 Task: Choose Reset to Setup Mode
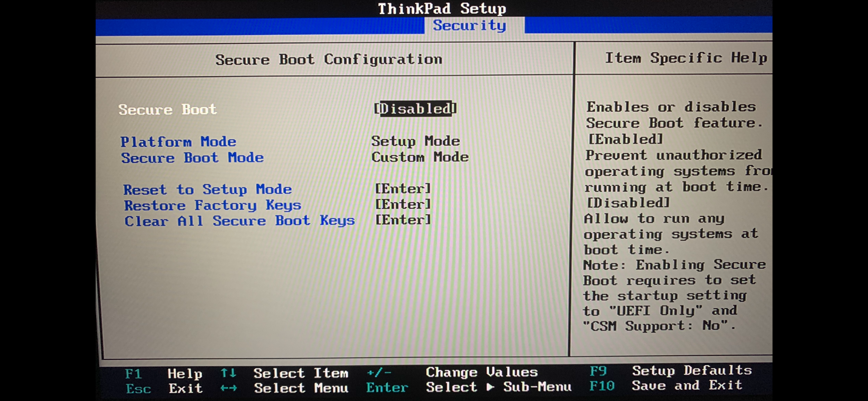[x=208, y=189]
